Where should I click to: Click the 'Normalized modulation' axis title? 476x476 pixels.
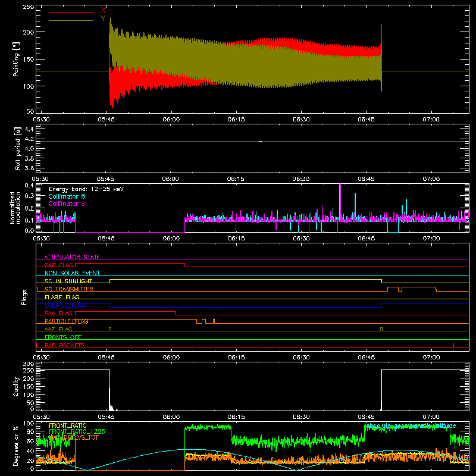pos(15,208)
